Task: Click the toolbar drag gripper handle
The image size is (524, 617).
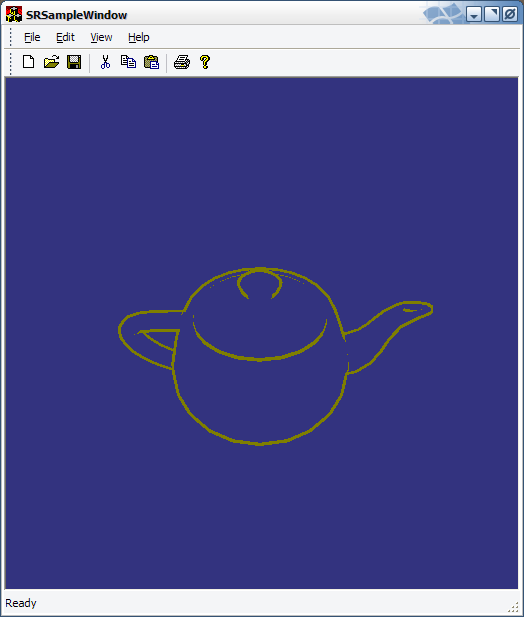Action: click(11, 63)
